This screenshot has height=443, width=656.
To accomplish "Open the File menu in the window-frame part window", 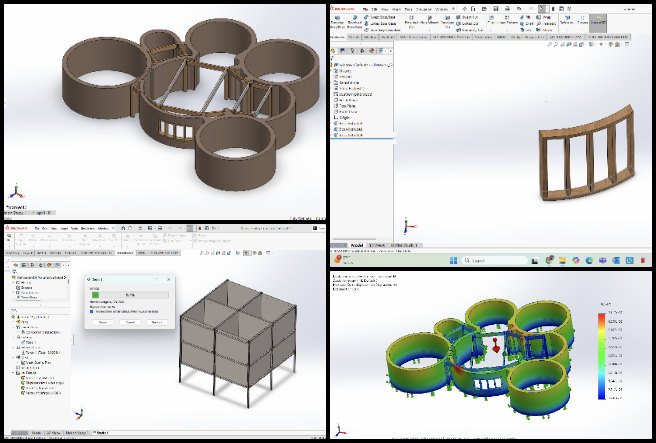I will (x=365, y=9).
